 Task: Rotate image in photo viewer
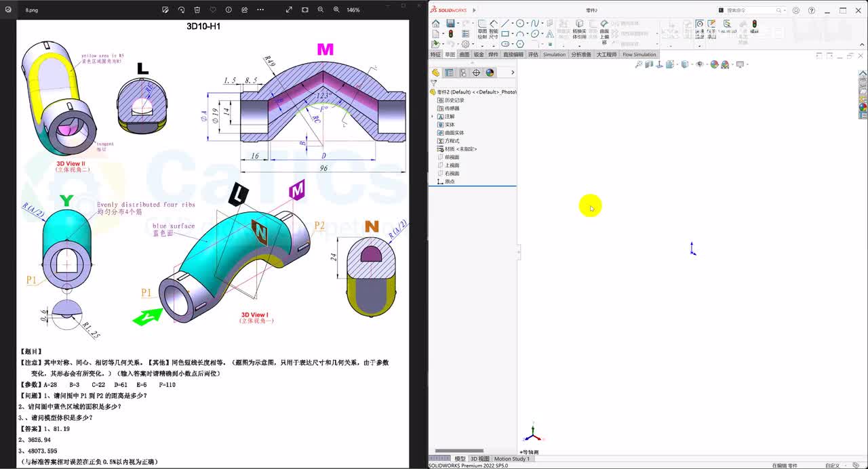[181, 9]
